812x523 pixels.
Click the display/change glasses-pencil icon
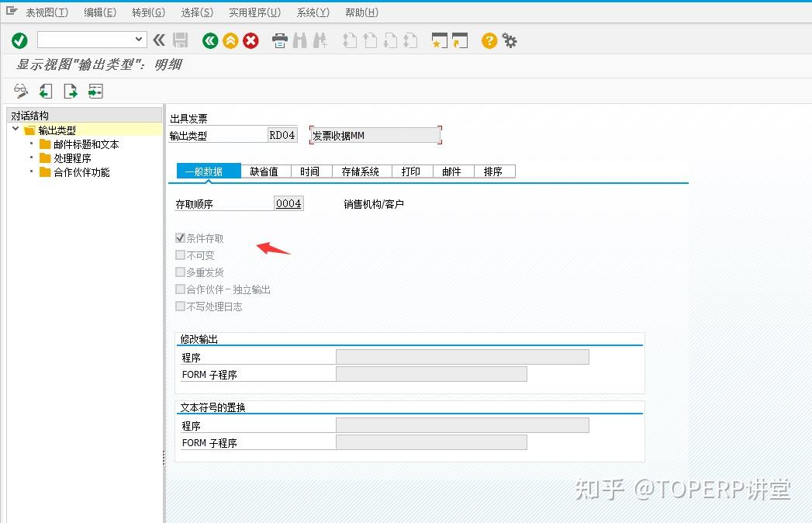(21, 91)
